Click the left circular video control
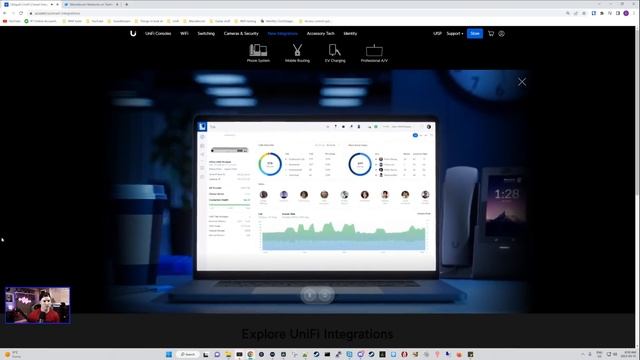The width and height of the screenshot is (640, 360). click(309, 295)
